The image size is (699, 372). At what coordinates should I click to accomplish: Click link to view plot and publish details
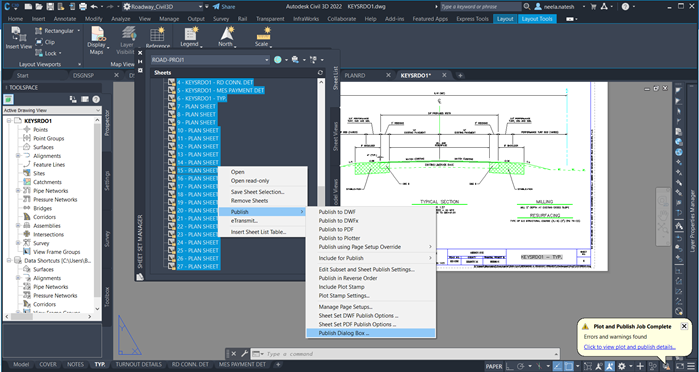[629, 347]
